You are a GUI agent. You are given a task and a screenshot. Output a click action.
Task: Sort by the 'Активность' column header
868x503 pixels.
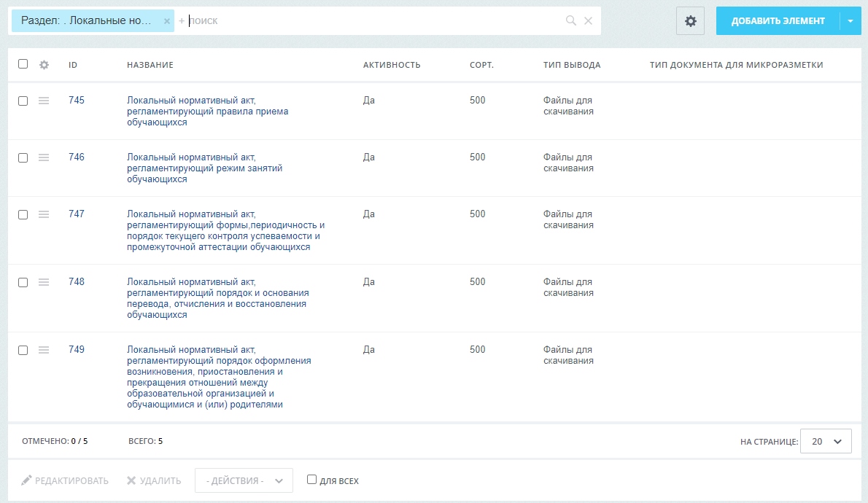(392, 65)
